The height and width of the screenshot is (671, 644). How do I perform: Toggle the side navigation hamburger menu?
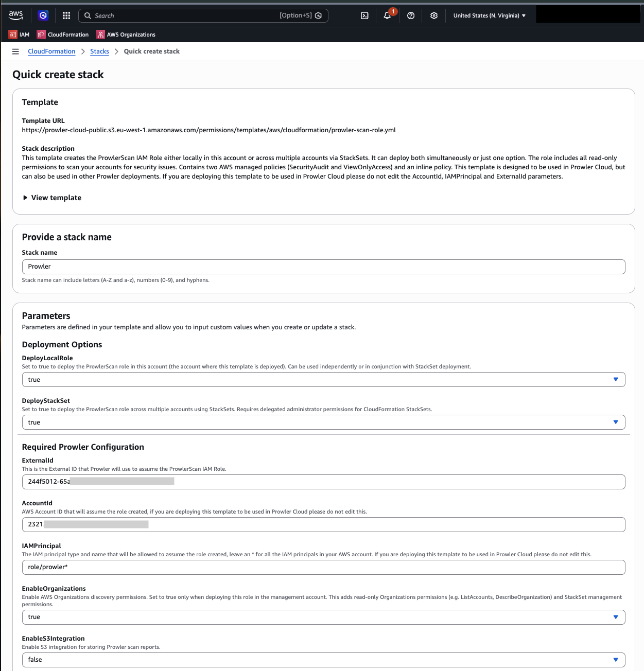click(15, 51)
